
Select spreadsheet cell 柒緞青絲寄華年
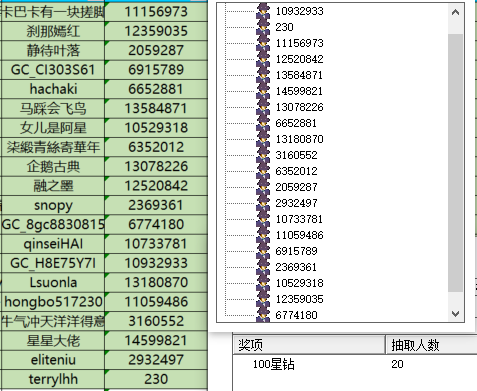click(x=53, y=147)
